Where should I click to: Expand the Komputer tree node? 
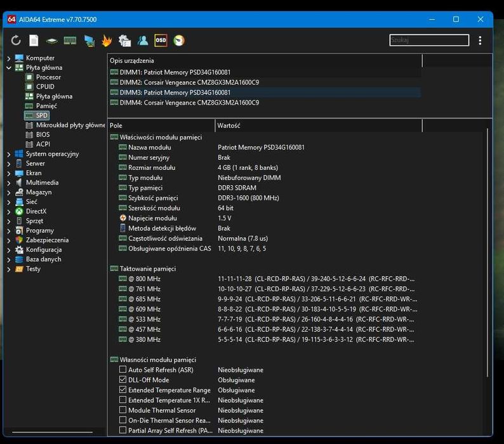(9, 58)
